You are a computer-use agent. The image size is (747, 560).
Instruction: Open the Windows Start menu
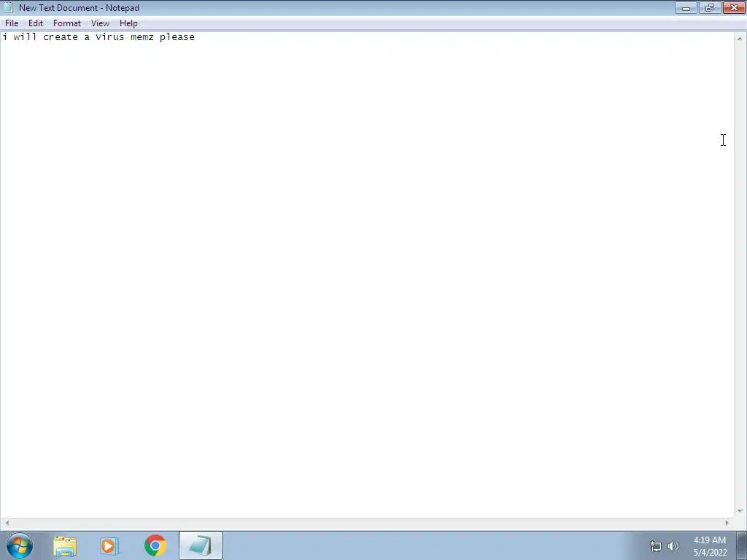click(20, 545)
